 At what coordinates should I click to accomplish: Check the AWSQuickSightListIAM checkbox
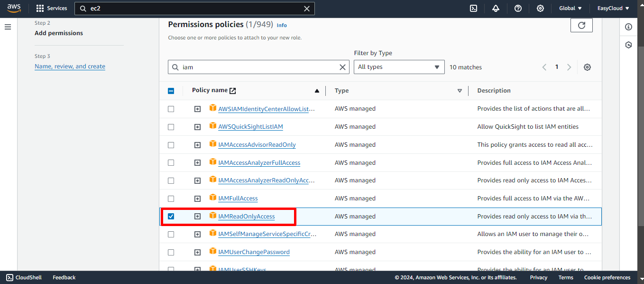[x=171, y=127]
